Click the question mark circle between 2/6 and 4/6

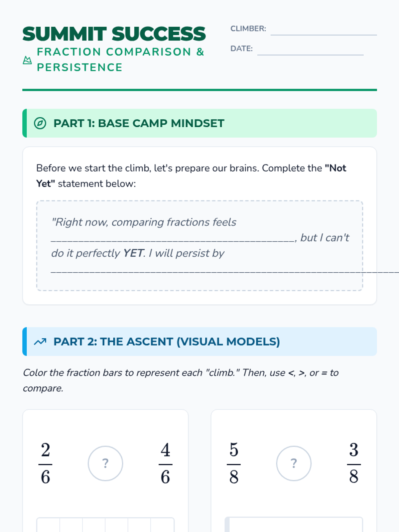click(105, 463)
